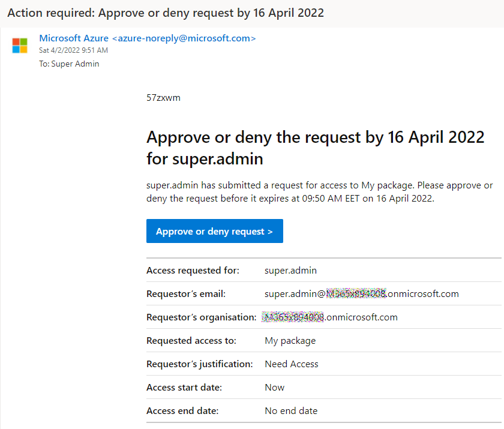The image size is (504, 429).
Task: Click the No end date value
Action: pyautogui.click(x=290, y=411)
